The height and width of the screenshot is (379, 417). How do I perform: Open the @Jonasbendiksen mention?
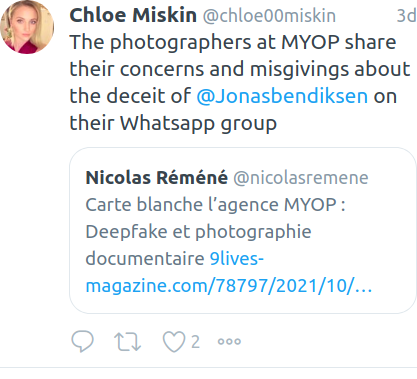[x=282, y=96]
